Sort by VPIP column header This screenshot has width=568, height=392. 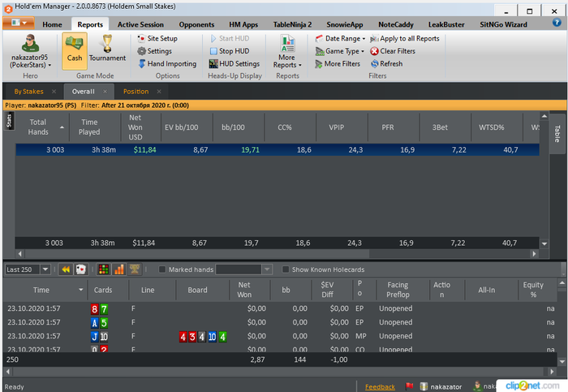coord(342,127)
